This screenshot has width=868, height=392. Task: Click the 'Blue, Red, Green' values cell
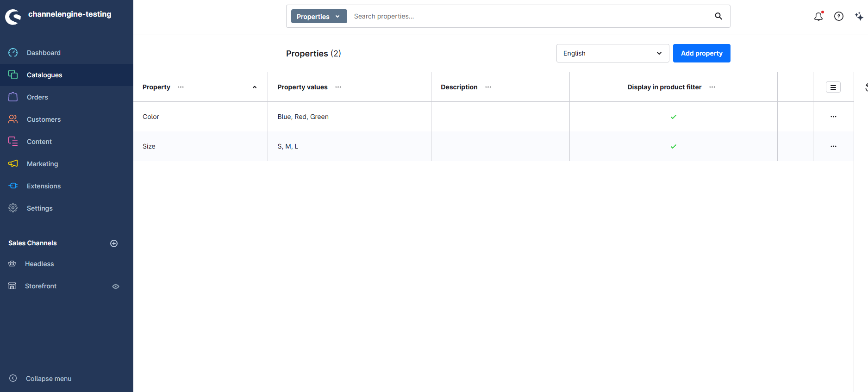[350, 117]
